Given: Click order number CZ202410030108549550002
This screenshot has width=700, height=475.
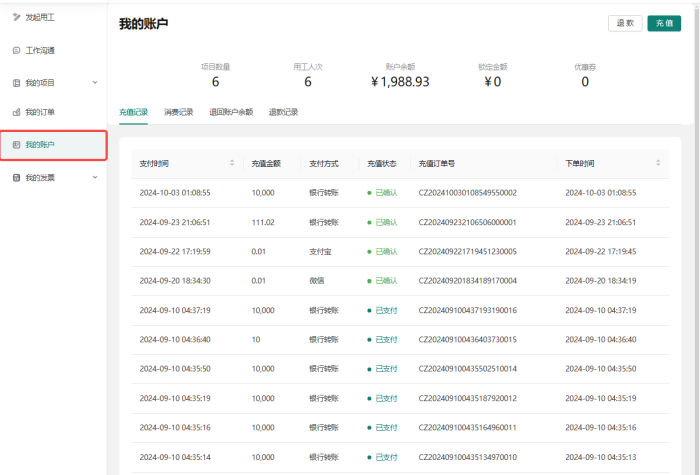Looking at the screenshot, I should pyautogui.click(x=467, y=193).
